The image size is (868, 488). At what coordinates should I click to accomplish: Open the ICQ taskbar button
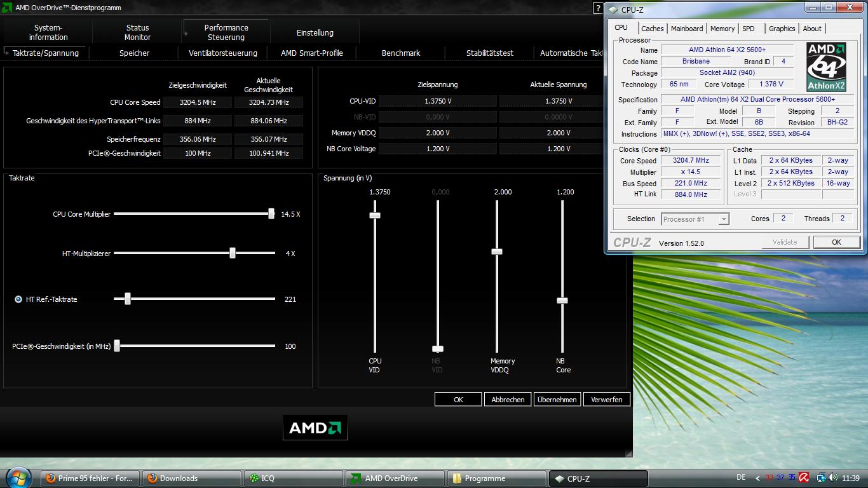(x=293, y=478)
